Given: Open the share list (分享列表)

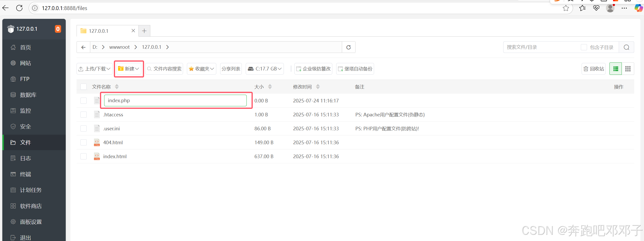Looking at the screenshot, I should pyautogui.click(x=231, y=69).
